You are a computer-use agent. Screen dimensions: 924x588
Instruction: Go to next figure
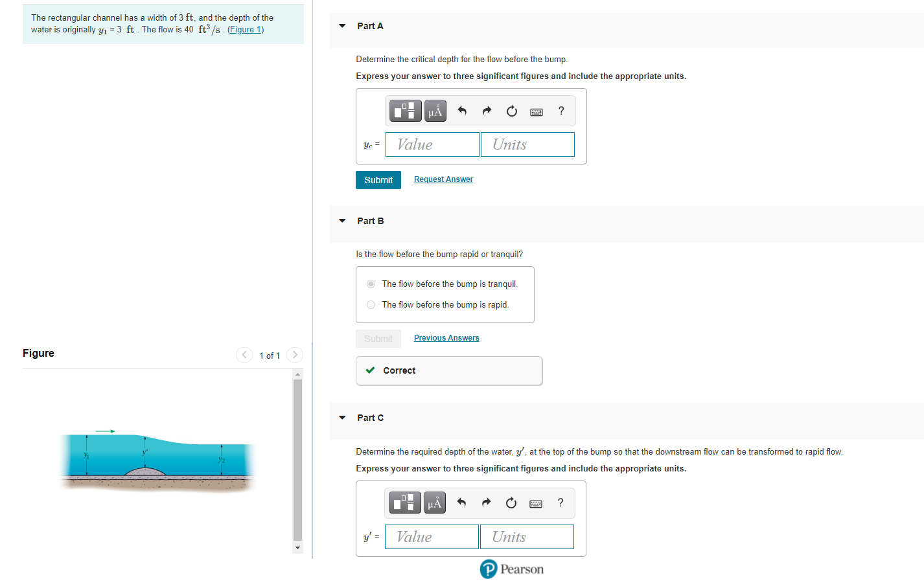click(295, 354)
